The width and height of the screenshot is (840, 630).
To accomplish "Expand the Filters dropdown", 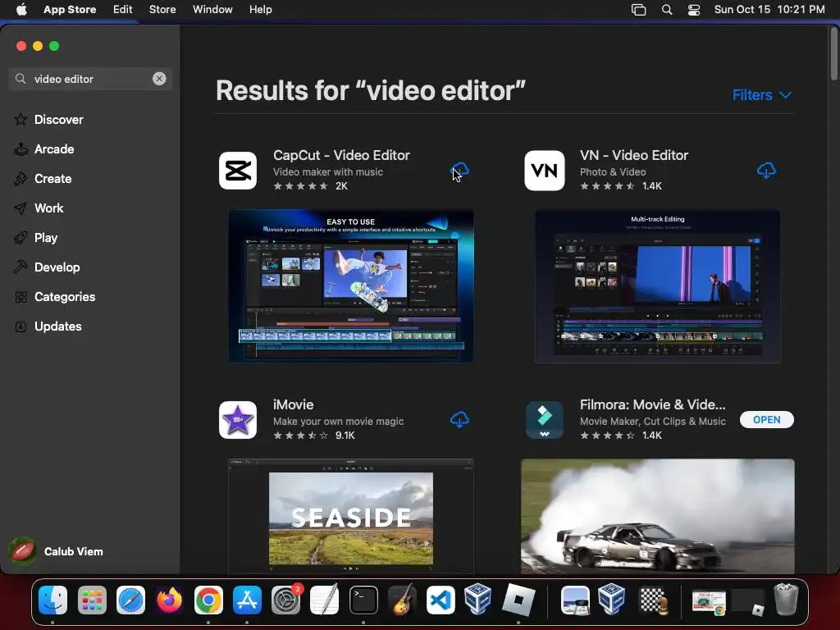I will (x=762, y=95).
